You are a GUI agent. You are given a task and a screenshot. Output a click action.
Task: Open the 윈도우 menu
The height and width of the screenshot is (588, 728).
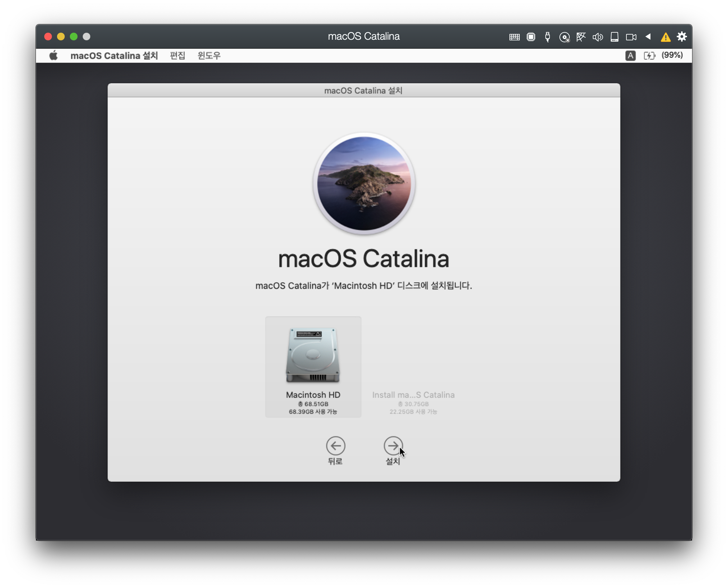point(209,55)
